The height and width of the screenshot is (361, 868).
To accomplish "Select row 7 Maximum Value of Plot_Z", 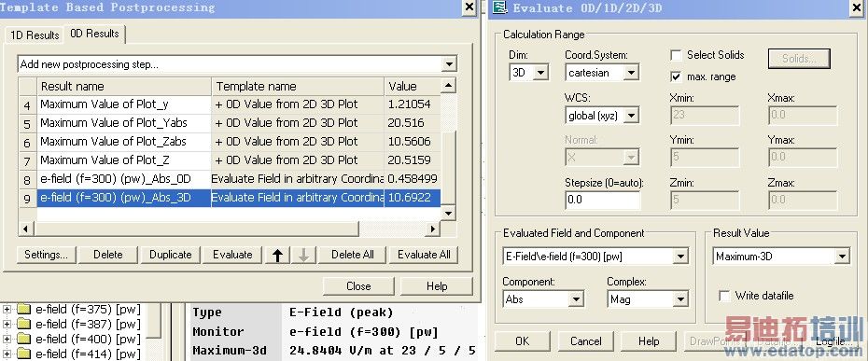I will (x=230, y=160).
